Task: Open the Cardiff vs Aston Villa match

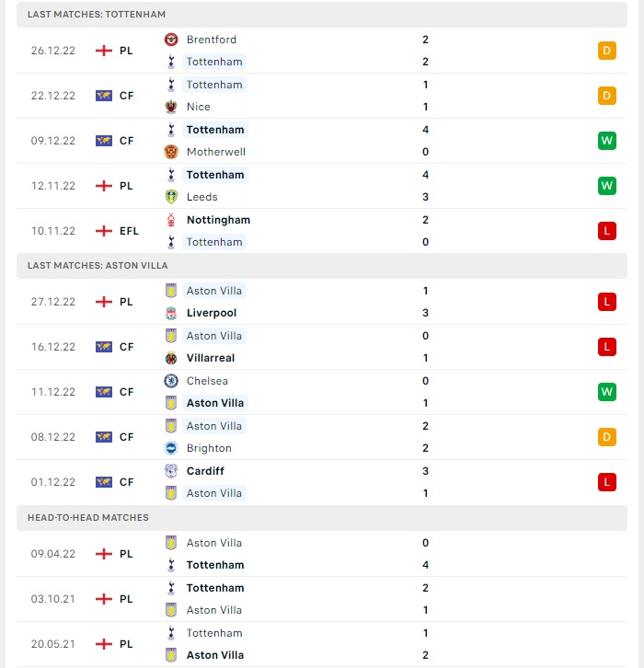Action: tap(322, 482)
